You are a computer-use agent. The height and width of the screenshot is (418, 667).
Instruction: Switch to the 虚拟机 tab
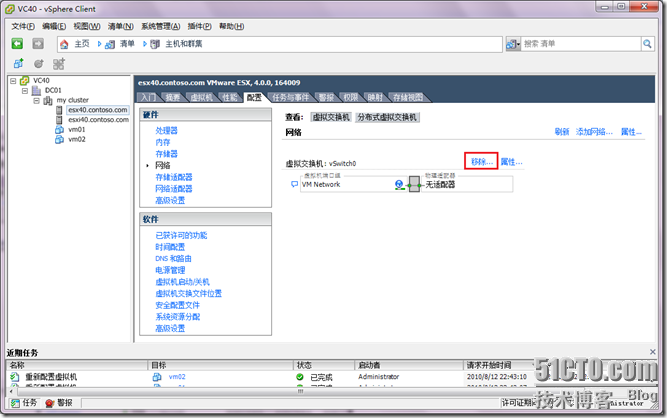[201, 97]
